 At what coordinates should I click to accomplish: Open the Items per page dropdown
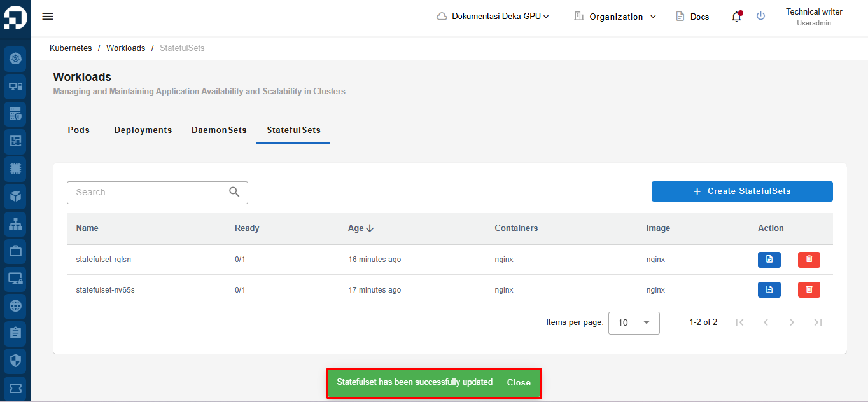[x=634, y=323]
